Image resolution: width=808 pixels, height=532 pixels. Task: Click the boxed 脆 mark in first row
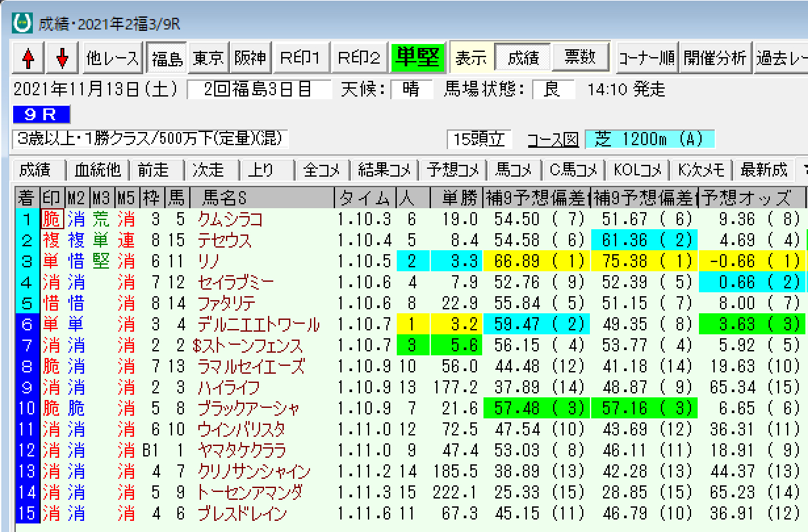(51, 219)
